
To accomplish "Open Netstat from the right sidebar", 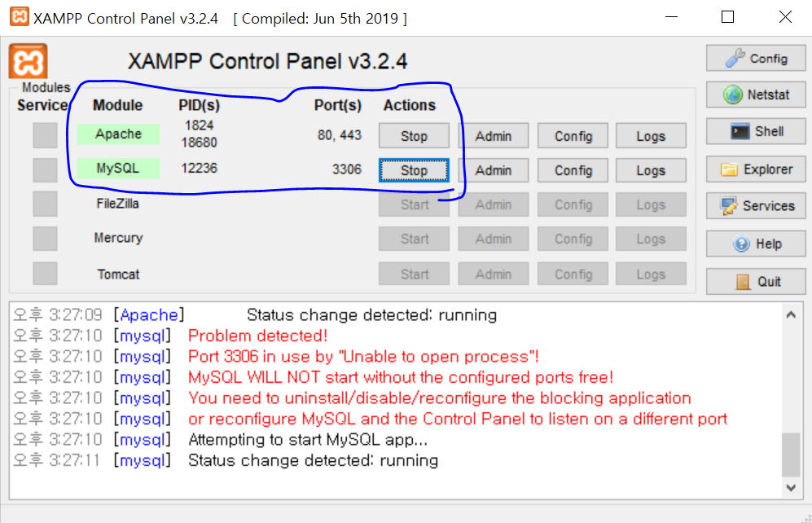I will click(x=756, y=94).
